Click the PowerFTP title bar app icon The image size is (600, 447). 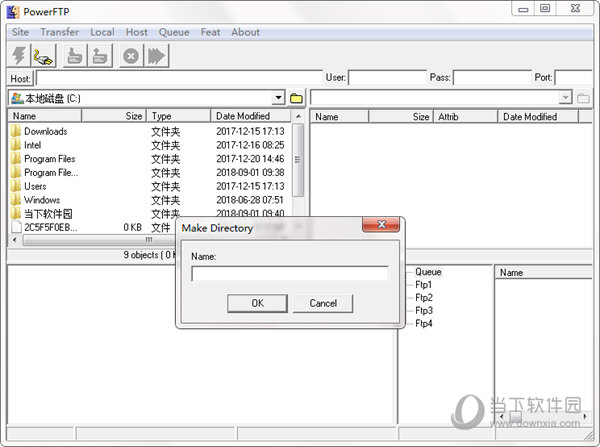[13, 12]
